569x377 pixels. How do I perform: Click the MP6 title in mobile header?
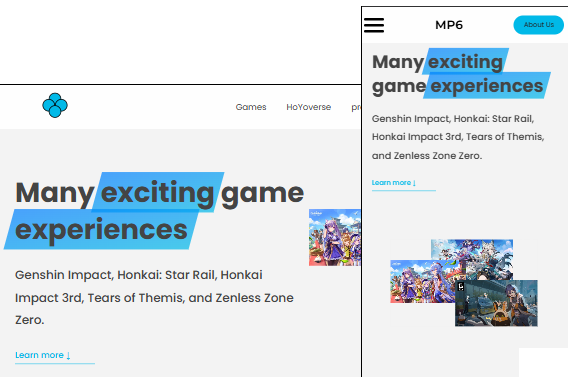[449, 25]
